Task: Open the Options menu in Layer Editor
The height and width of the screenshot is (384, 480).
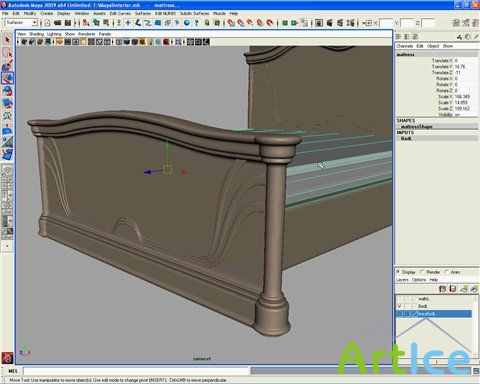Action: (x=419, y=280)
